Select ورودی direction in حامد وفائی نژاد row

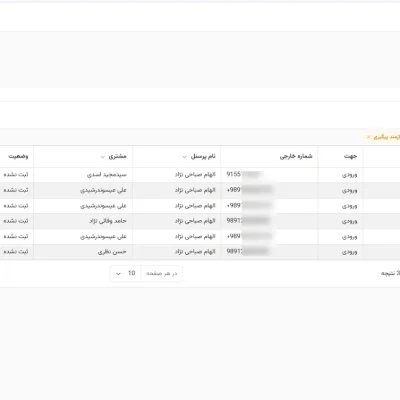(350, 221)
